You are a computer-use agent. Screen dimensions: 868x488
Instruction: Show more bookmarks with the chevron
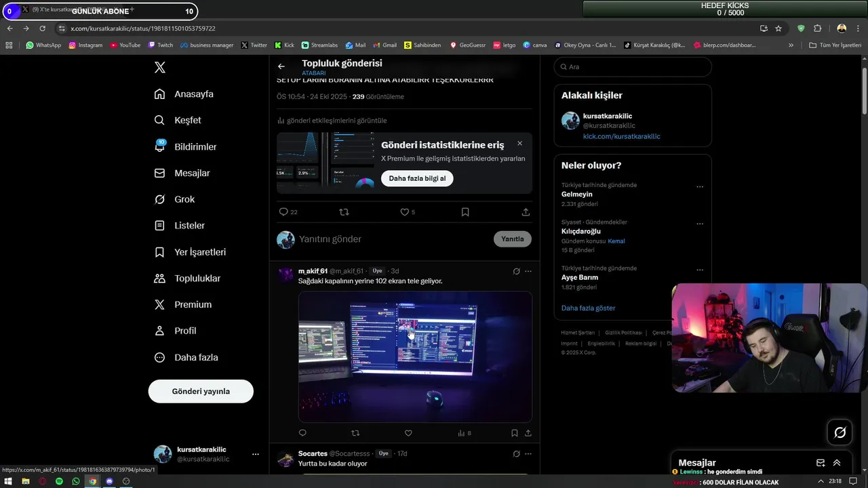point(791,45)
